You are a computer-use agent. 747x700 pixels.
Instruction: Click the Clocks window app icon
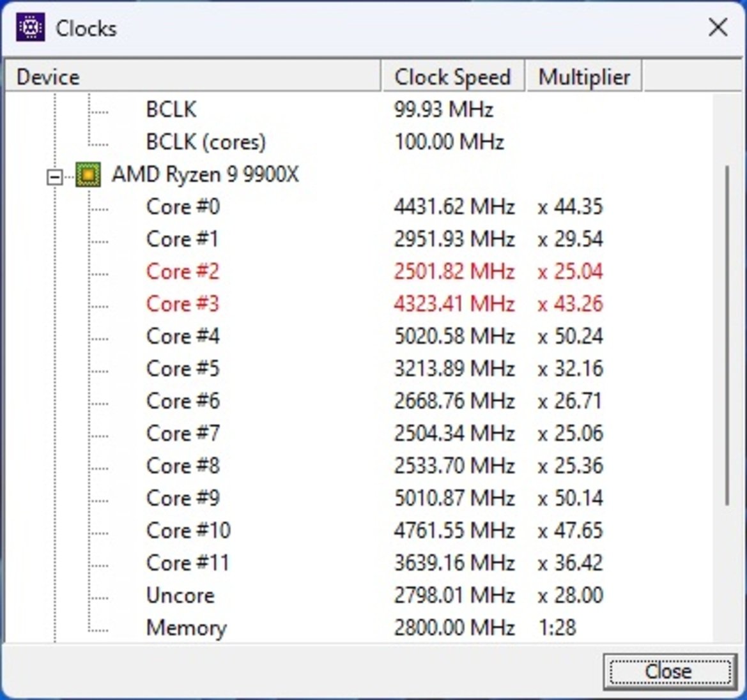(x=31, y=27)
